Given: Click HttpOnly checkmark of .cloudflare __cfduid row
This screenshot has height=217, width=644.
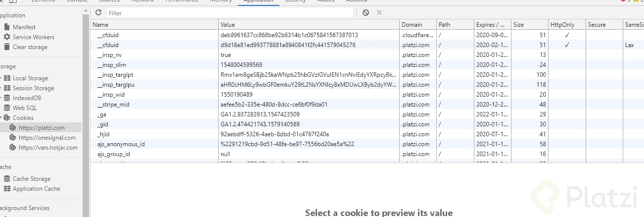Looking at the screenshot, I should tap(567, 35).
